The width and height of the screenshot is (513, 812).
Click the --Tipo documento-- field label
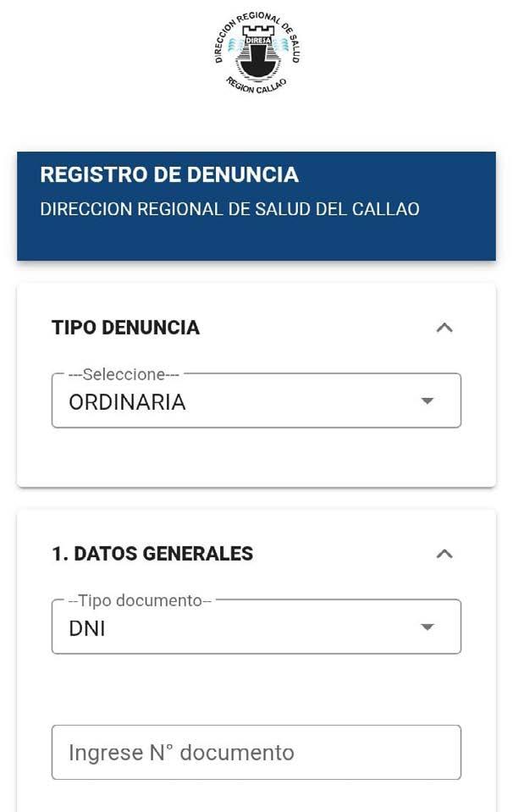coord(140,600)
